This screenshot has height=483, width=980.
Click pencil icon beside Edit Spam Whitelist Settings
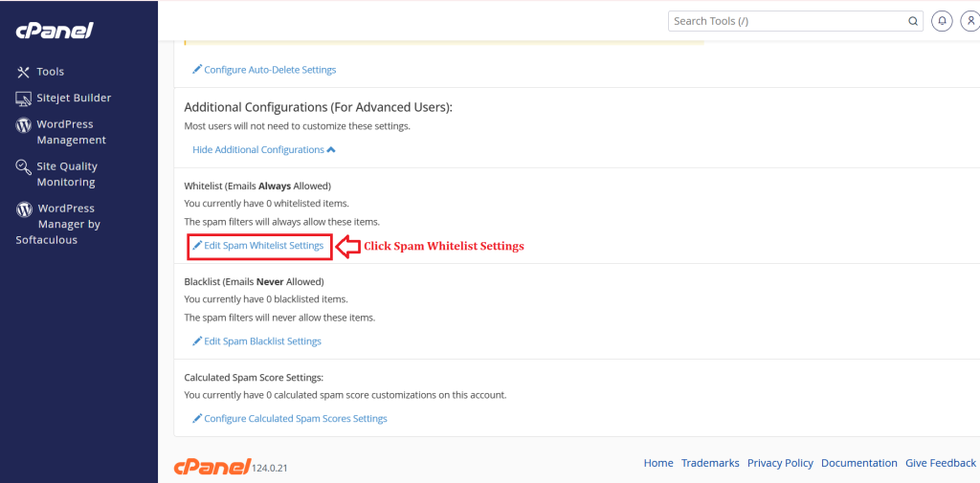(197, 246)
